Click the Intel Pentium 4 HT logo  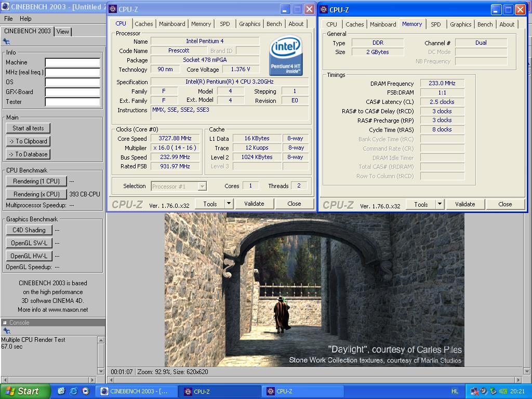(x=286, y=56)
